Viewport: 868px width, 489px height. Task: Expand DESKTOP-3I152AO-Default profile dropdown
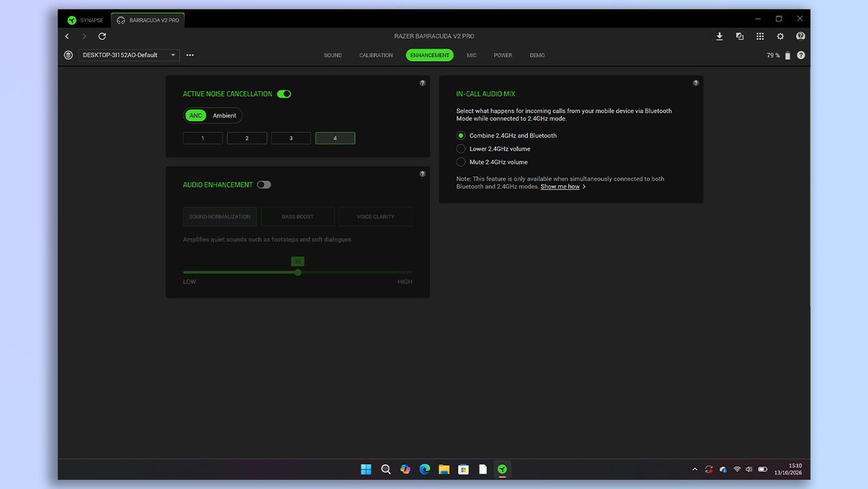coord(129,55)
